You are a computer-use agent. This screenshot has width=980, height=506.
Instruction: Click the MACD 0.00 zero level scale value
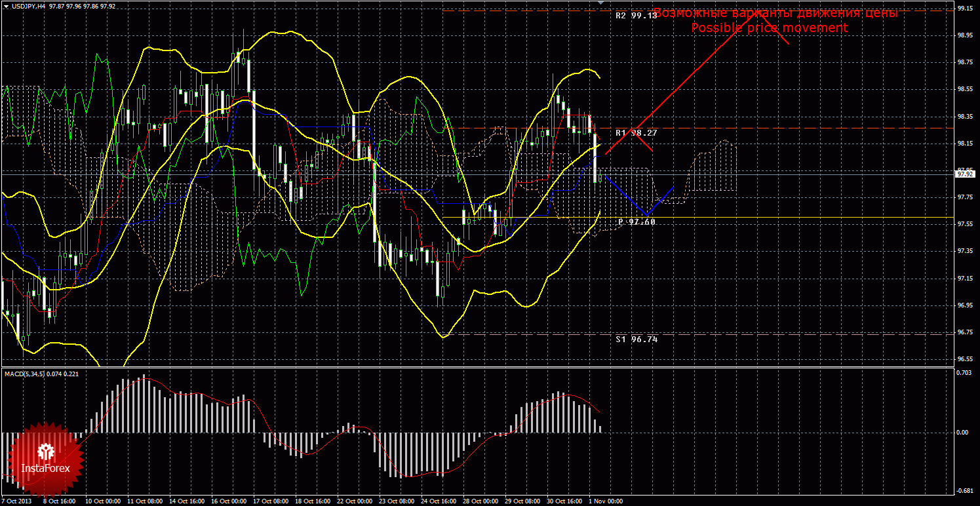point(962,433)
